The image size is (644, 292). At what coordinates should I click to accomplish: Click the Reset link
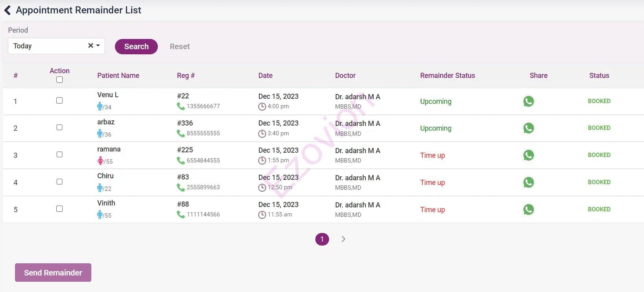point(180,46)
